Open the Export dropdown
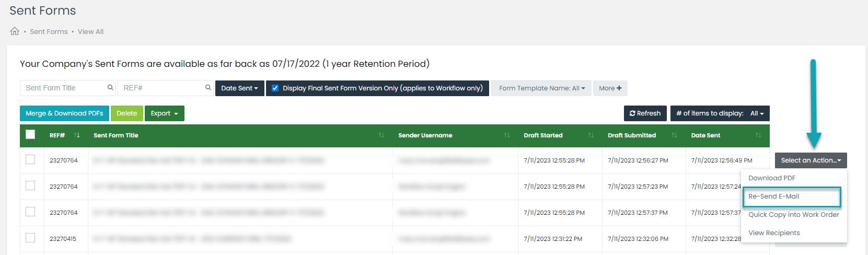The width and height of the screenshot is (868, 255). (165, 113)
